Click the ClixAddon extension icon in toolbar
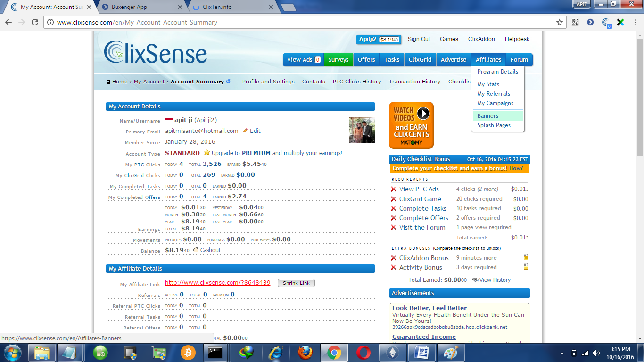The height and width of the screenshot is (362, 644). tap(606, 22)
